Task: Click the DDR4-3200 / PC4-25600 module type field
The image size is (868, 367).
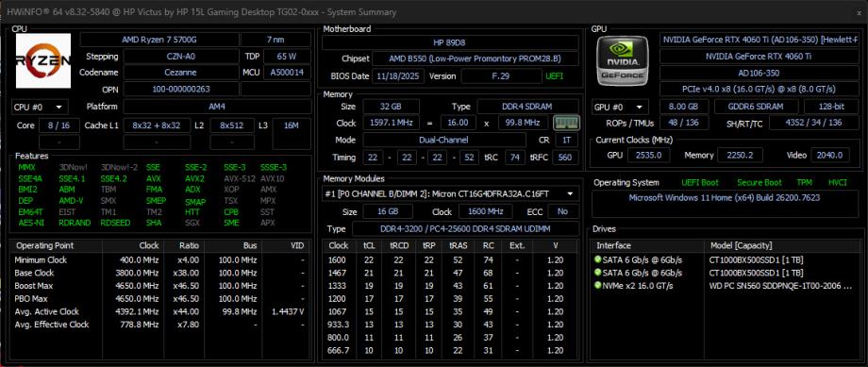Action: point(465,228)
